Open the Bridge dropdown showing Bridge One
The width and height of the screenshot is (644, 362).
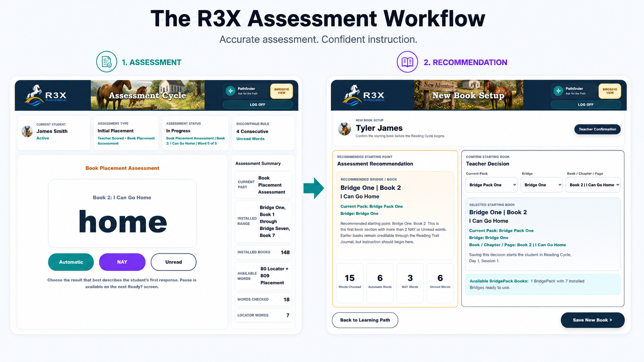[542, 185]
